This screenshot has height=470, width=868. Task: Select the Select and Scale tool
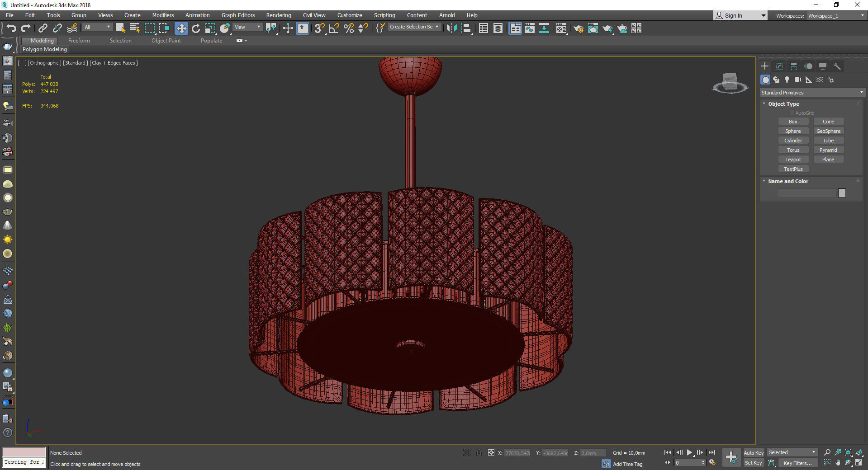[x=210, y=28]
